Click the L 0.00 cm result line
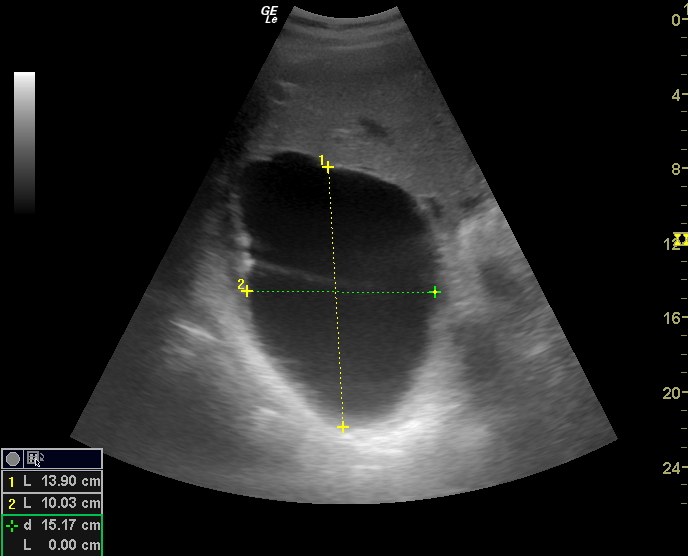688x556 pixels. [52, 545]
